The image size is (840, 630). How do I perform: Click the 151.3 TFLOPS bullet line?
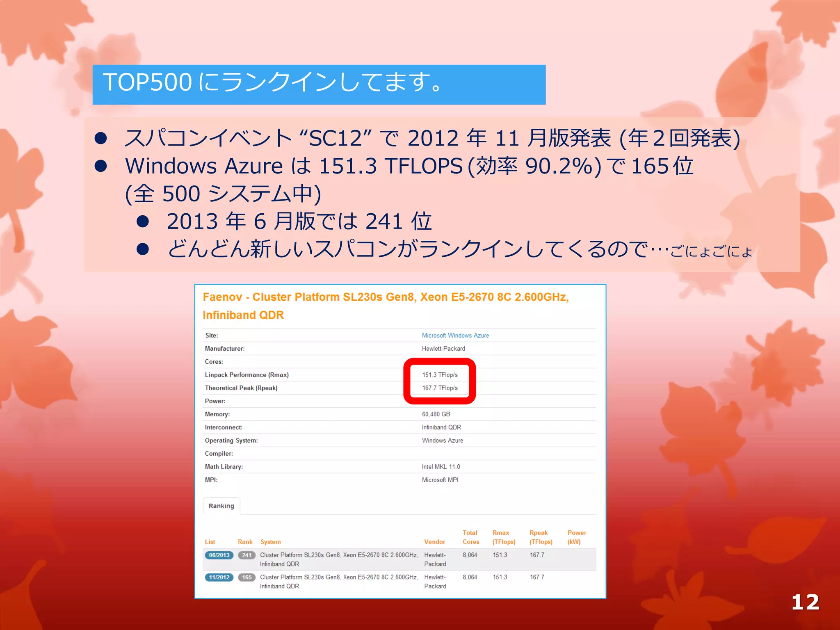(x=409, y=167)
